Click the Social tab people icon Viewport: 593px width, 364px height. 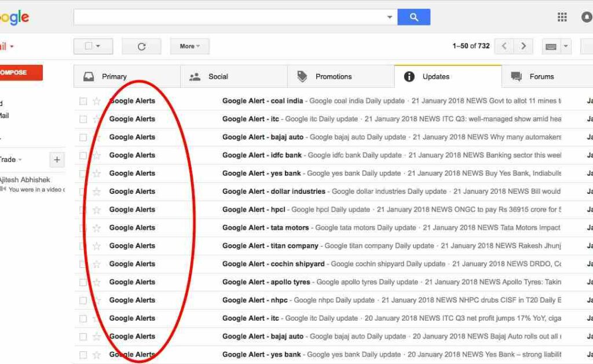(x=193, y=76)
